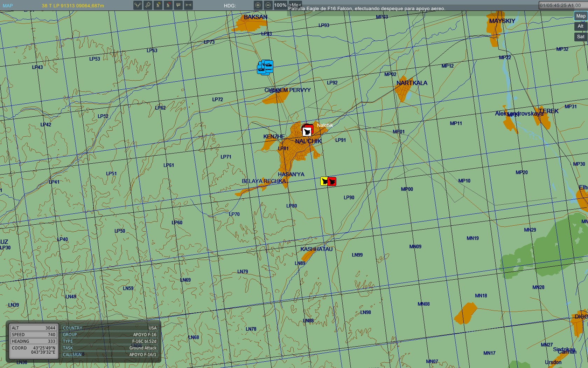Select white aircraft unit at Nalchik airfield
588x368 pixels.
click(307, 132)
